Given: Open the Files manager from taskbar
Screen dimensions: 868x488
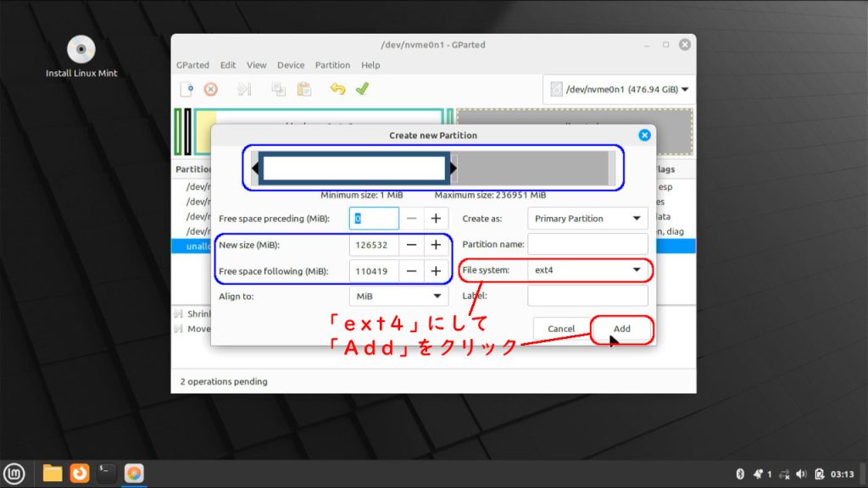Looking at the screenshot, I should tap(53, 474).
